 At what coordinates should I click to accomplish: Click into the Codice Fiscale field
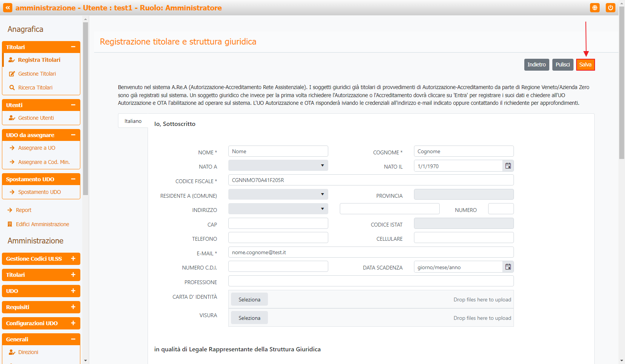tap(371, 180)
